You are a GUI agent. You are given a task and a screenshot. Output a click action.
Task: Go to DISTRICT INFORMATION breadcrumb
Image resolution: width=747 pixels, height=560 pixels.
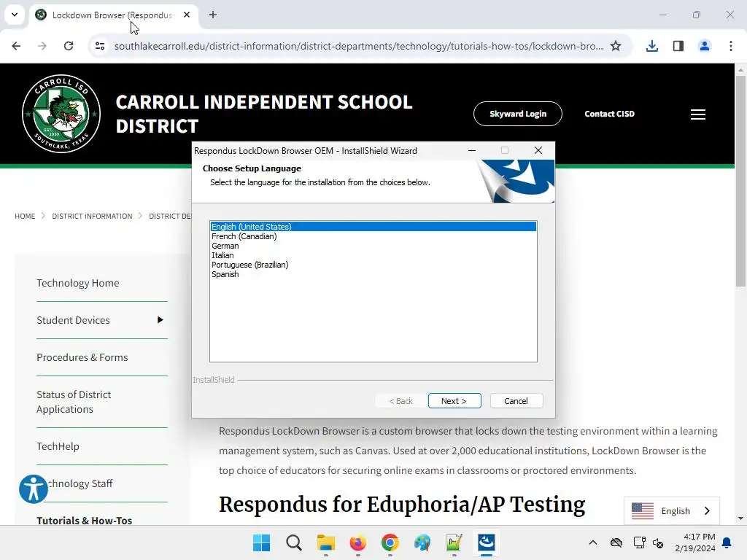point(92,216)
